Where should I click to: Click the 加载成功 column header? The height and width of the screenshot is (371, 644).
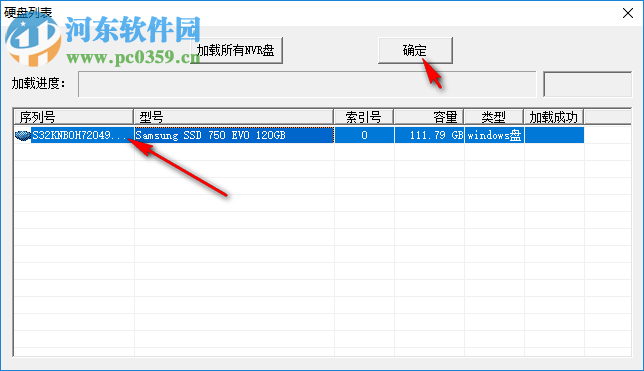click(554, 117)
